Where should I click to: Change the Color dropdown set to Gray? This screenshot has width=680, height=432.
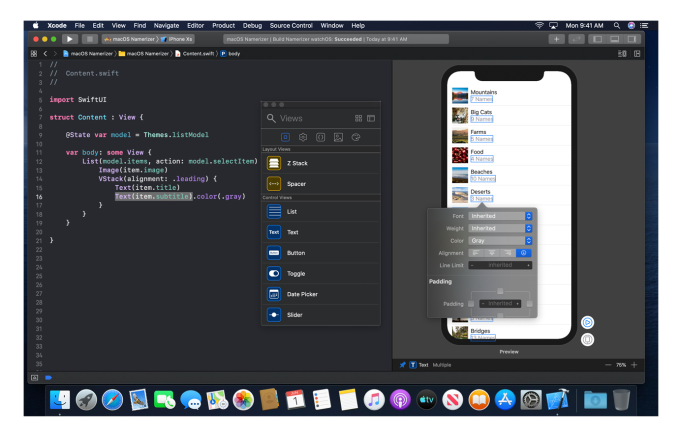click(x=500, y=240)
